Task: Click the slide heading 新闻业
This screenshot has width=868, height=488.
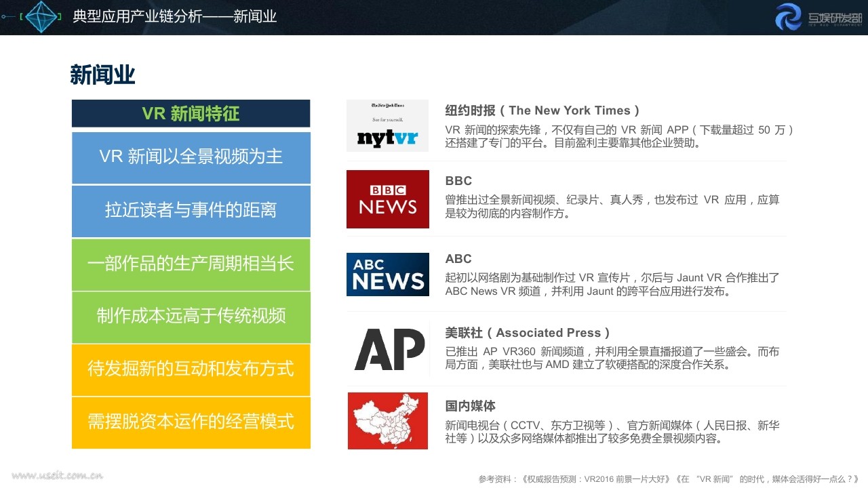Action: (x=102, y=75)
